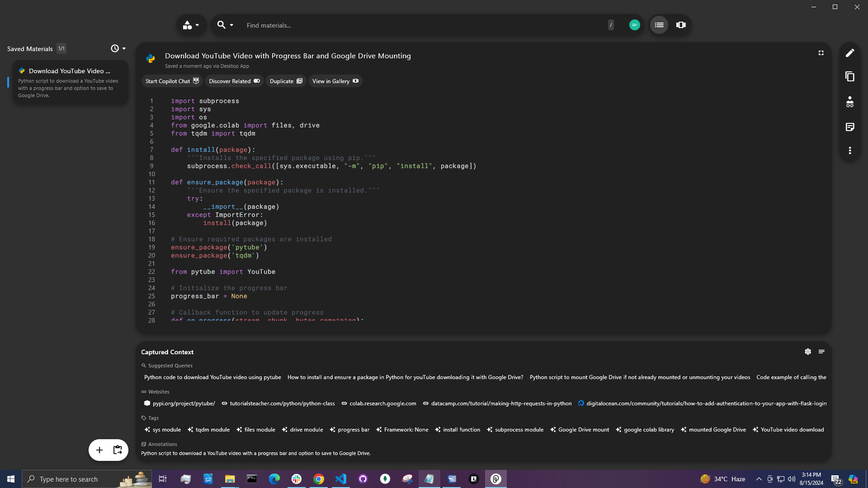Expand the search type dropdown arrow
The width and height of the screenshot is (868, 488).
(231, 25)
